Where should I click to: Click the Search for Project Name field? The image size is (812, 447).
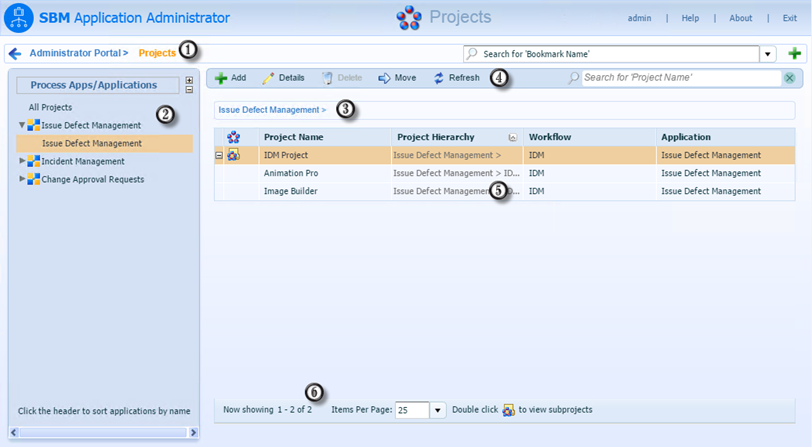pyautogui.click(x=682, y=78)
